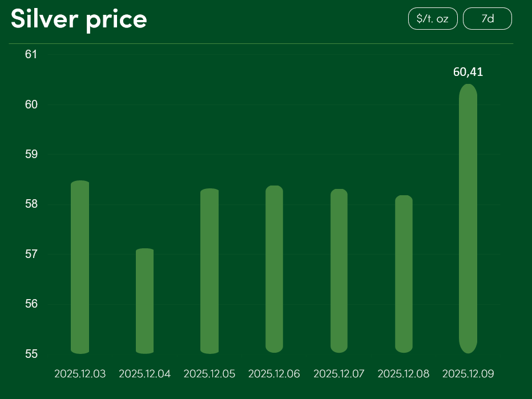532x399 pixels.
Task: Click the 59 y-axis tick label
Action: click(31, 154)
